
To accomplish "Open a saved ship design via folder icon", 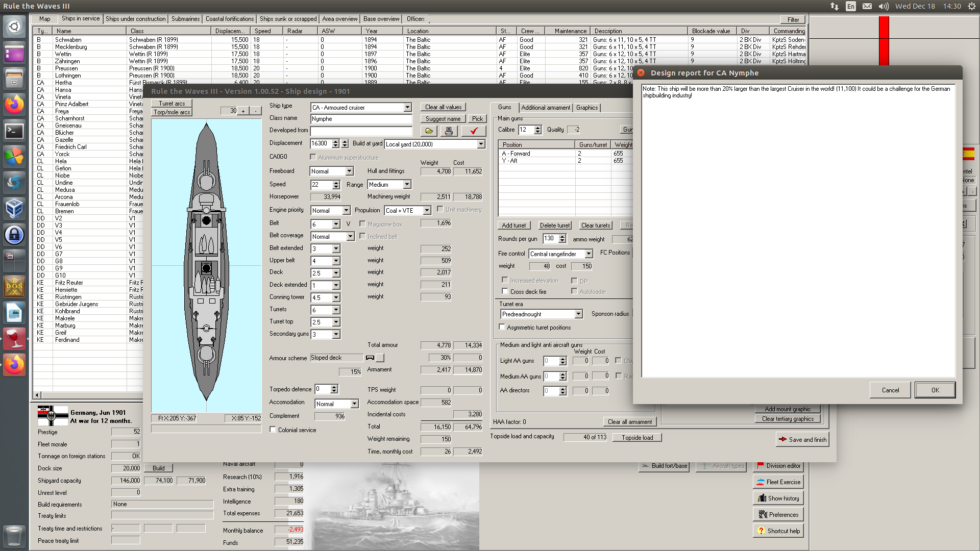I will click(429, 131).
